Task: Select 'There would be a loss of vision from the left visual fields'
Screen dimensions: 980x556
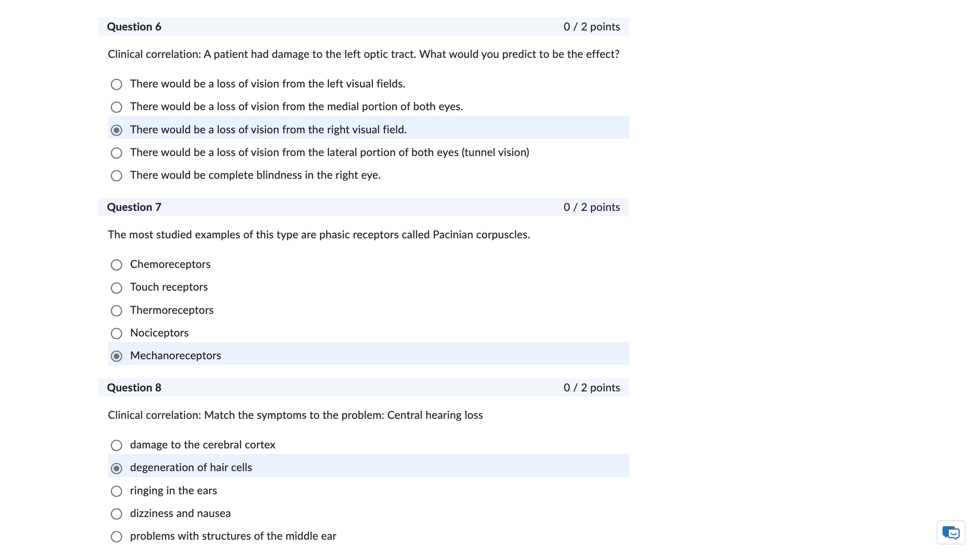Action: [116, 84]
